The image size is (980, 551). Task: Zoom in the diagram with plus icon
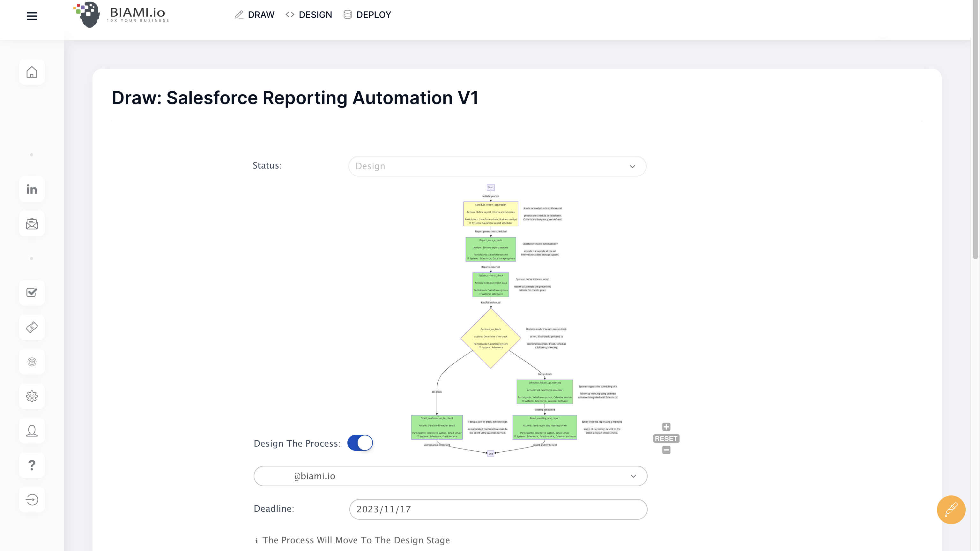[666, 427]
